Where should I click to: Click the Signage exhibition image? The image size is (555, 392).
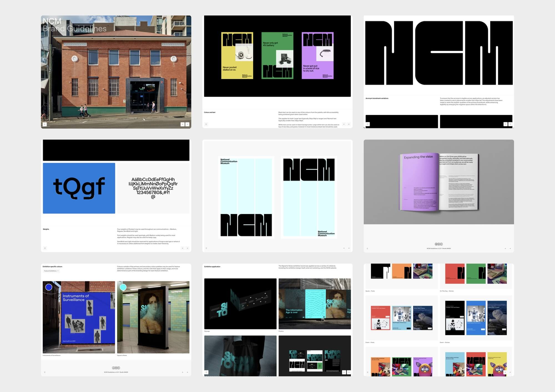[240, 304]
